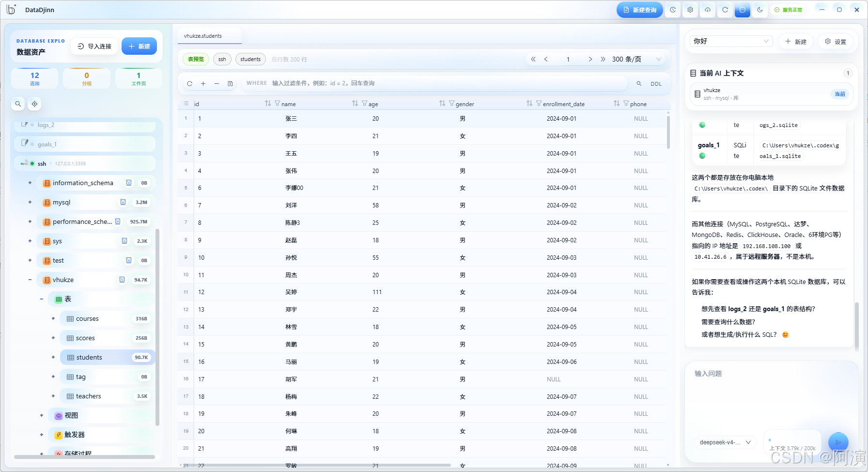The image size is (868, 472).
Task: Go to first page double-left arrow
Action: 533,59
